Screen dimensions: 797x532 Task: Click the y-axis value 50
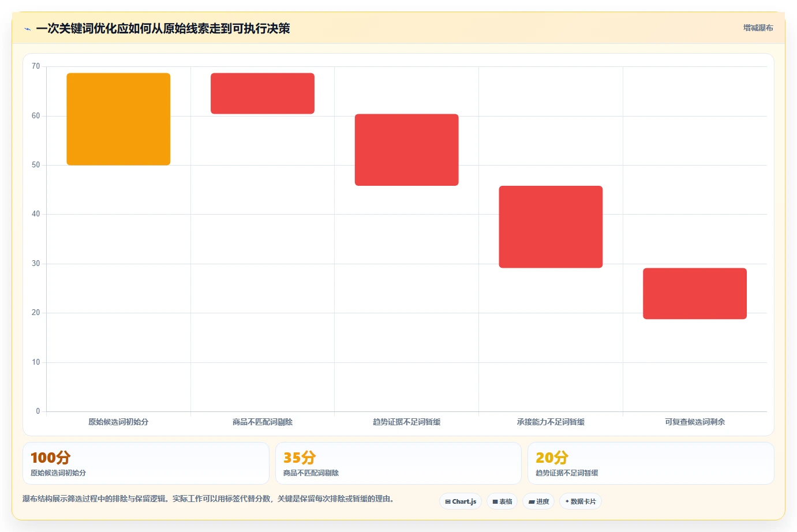pos(36,165)
